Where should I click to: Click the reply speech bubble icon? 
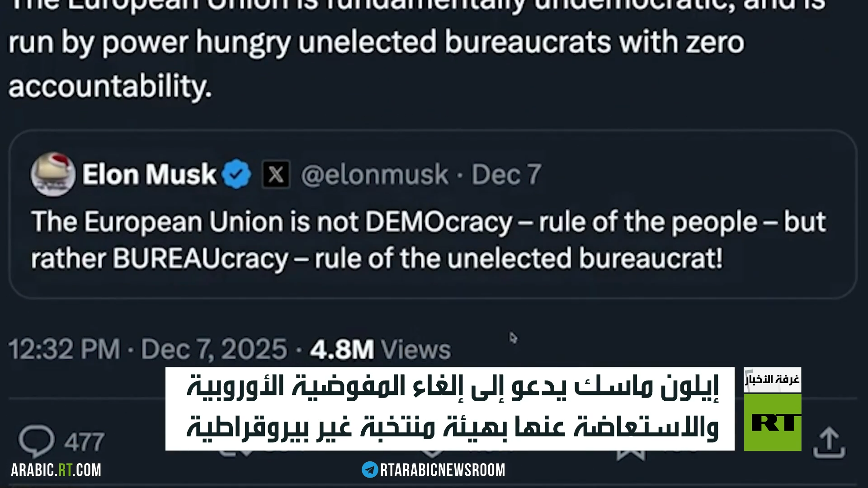point(36,441)
